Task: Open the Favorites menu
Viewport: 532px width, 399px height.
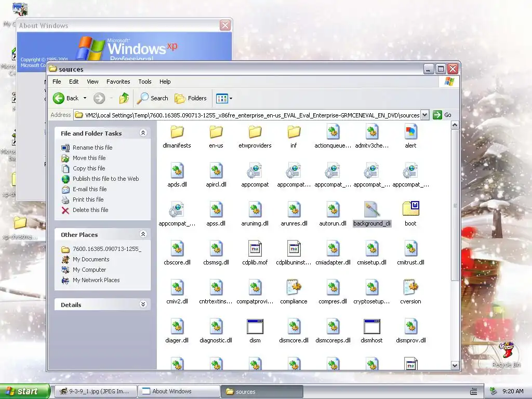Action: pos(118,82)
